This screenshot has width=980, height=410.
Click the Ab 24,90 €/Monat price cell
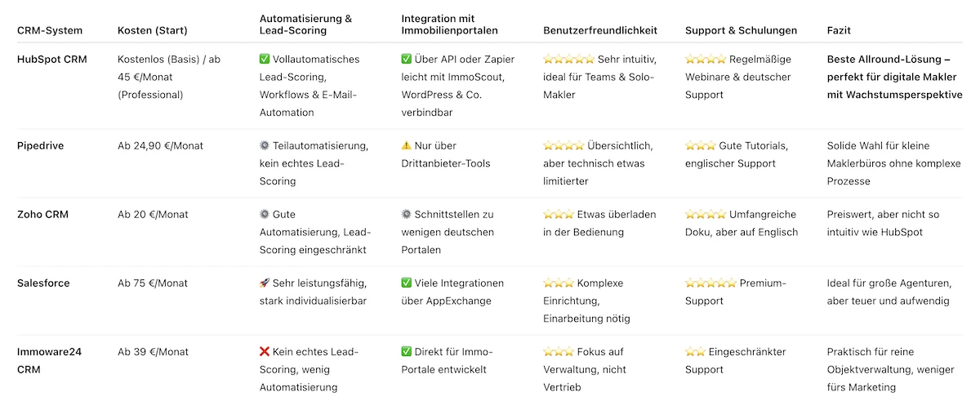tap(161, 146)
